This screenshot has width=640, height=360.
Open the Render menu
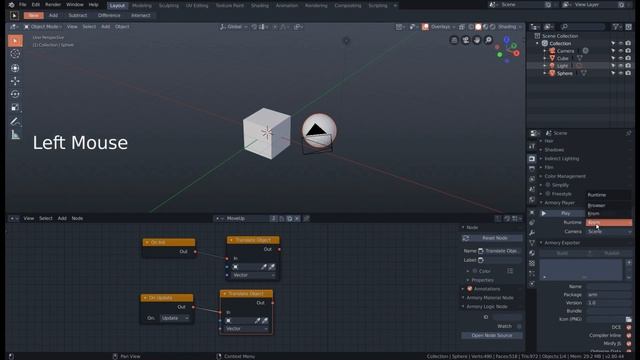[53, 5]
